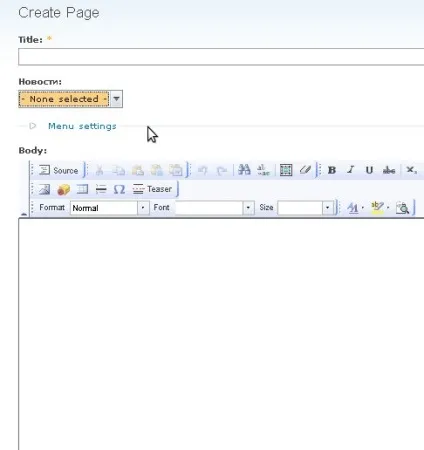Insert an image via toolbar icon
The height and width of the screenshot is (450, 424).
pyautogui.click(x=44, y=189)
